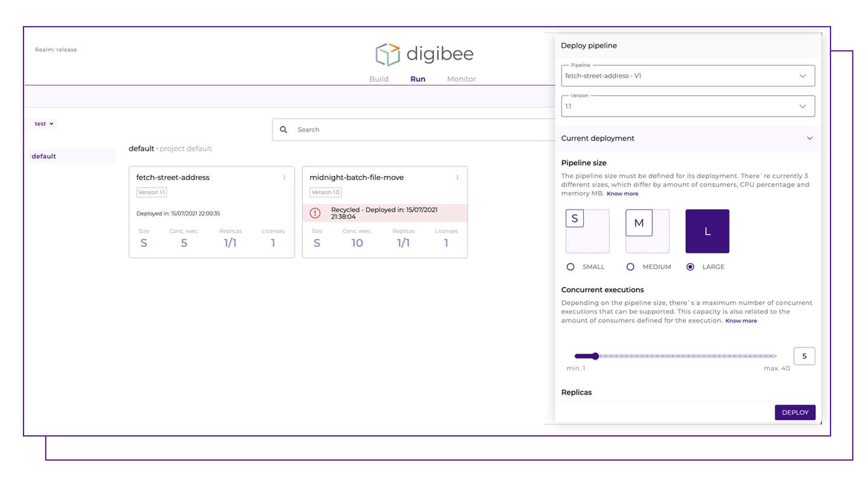The image size is (868, 488).
Task: Switch to the Build tab
Action: point(379,79)
